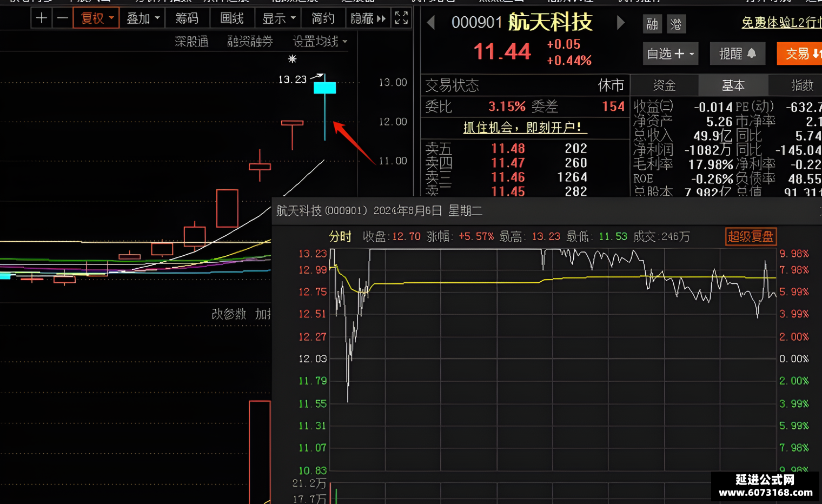Screen dimensions: 822x504
Task: Open the 自选+ watchlist dropdown
Action: 671,54
